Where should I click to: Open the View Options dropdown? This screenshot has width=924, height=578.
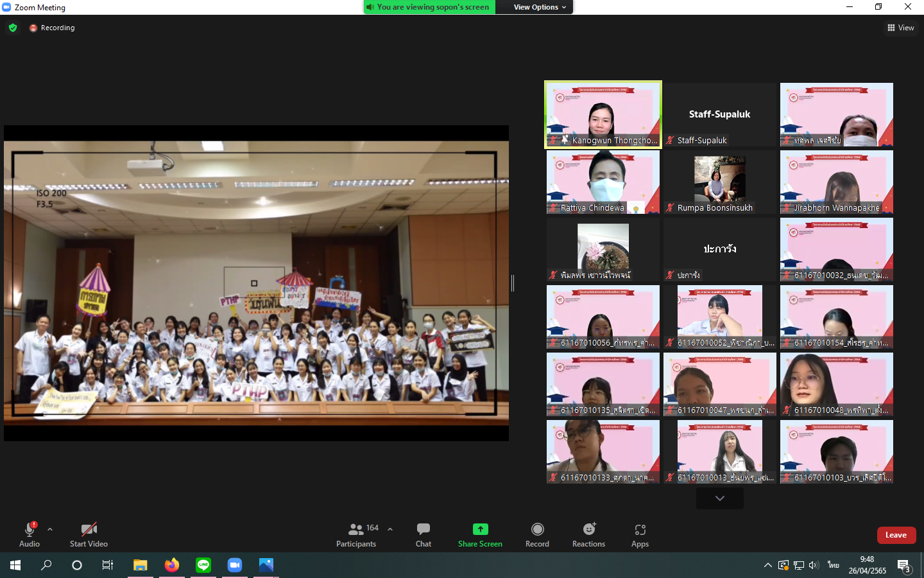pyautogui.click(x=540, y=7)
